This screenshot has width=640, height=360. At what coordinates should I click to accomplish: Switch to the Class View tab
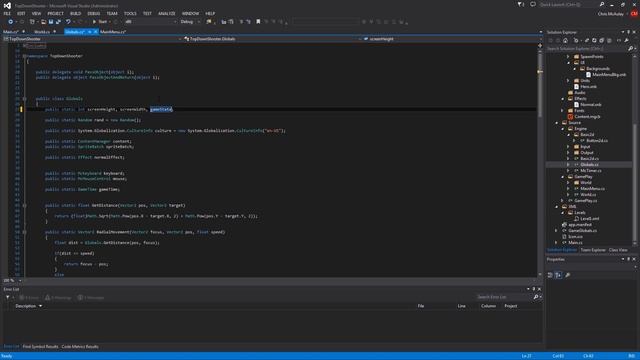618,250
